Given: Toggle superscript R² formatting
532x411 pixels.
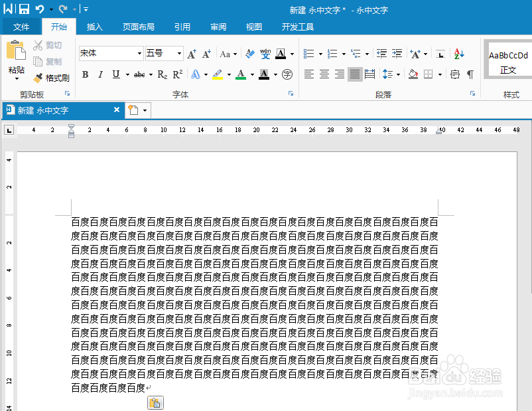Looking at the screenshot, I should (x=178, y=74).
